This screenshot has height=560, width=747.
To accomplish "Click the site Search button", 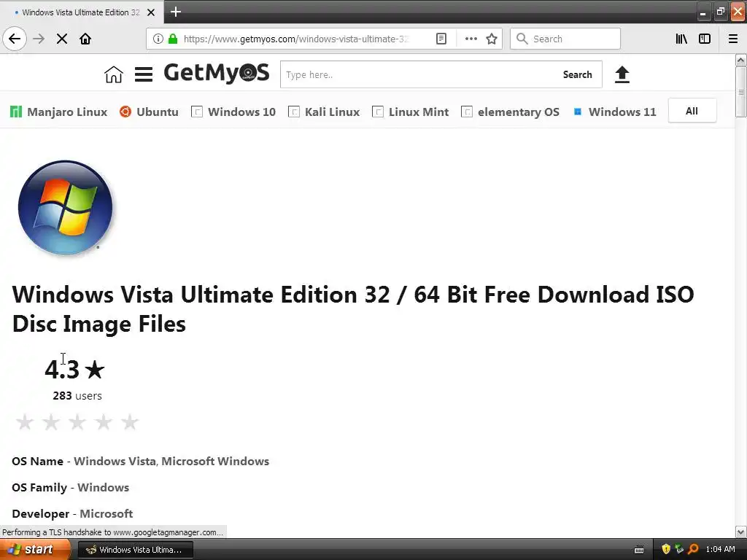I will pyautogui.click(x=578, y=74).
